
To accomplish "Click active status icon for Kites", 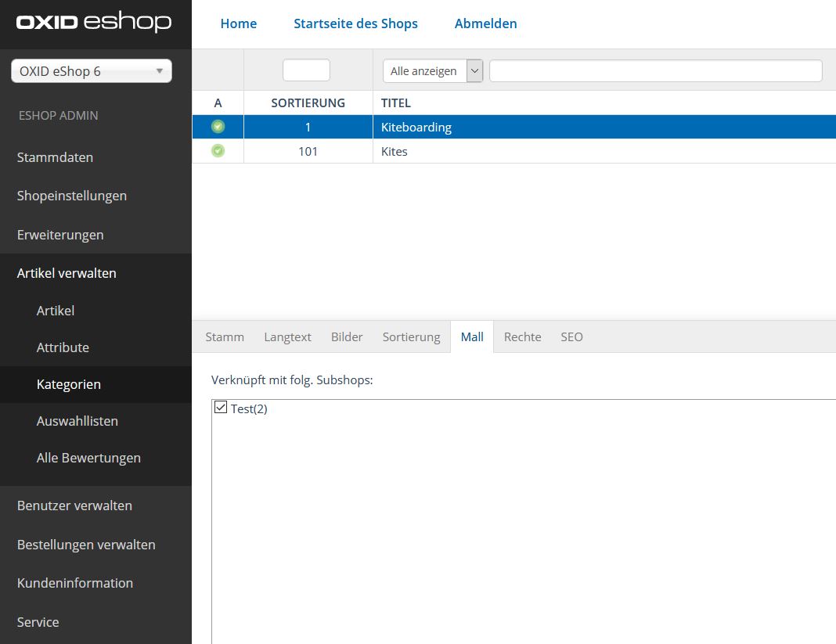I will click(x=218, y=151).
